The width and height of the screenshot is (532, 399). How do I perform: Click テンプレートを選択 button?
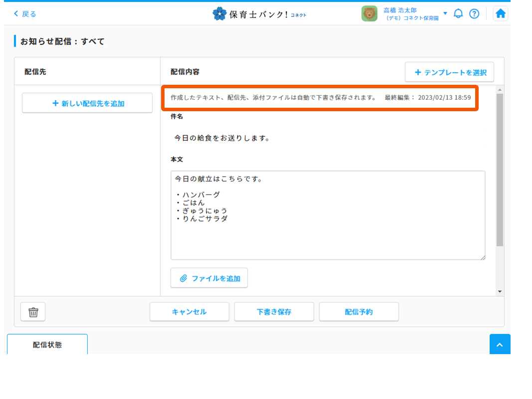tap(449, 72)
